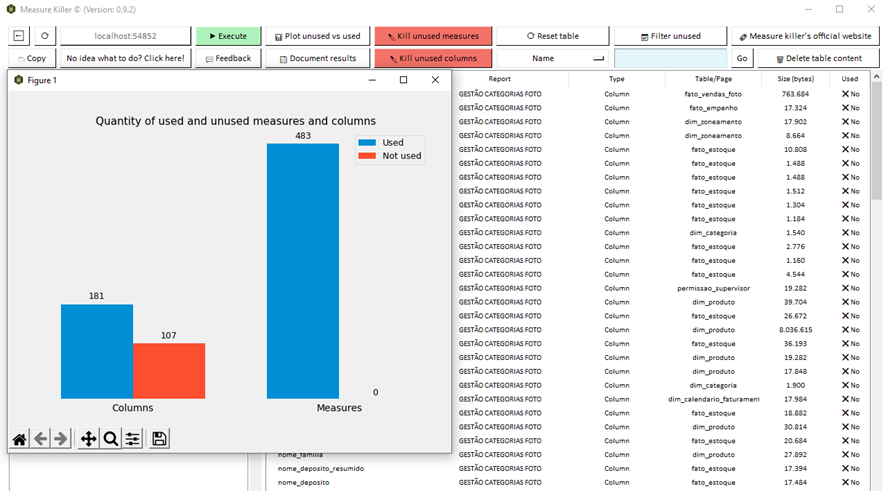Sort table by Type column header
This screenshot has width=886, height=491.
click(x=616, y=79)
